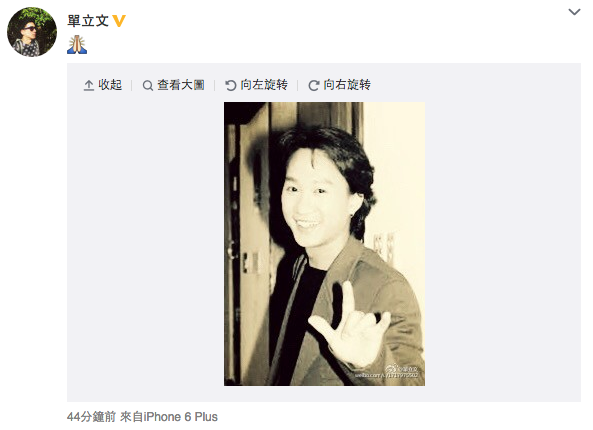Collapse the image using 收起
The height and width of the screenshot is (430, 593).
110,85
